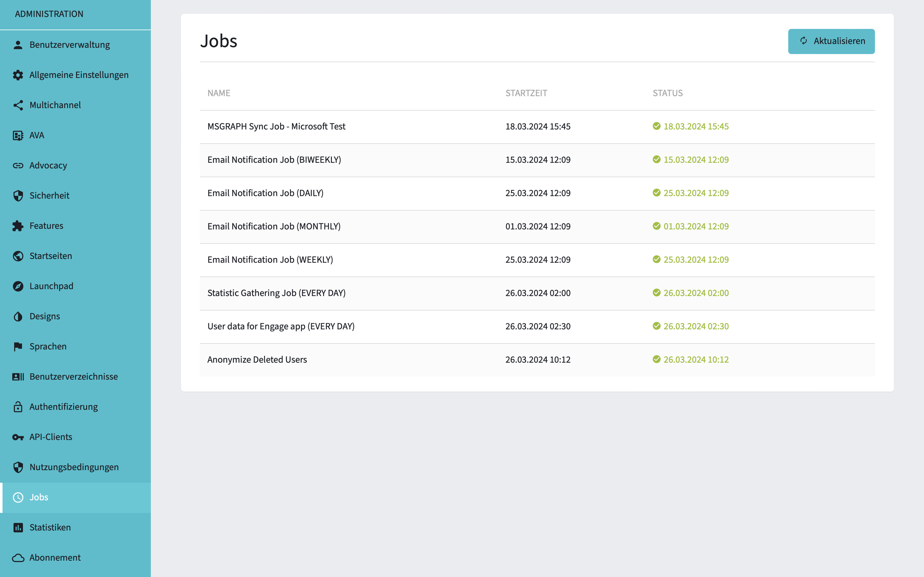Open Launchpad menu item
The height and width of the screenshot is (577, 924).
[75, 286]
